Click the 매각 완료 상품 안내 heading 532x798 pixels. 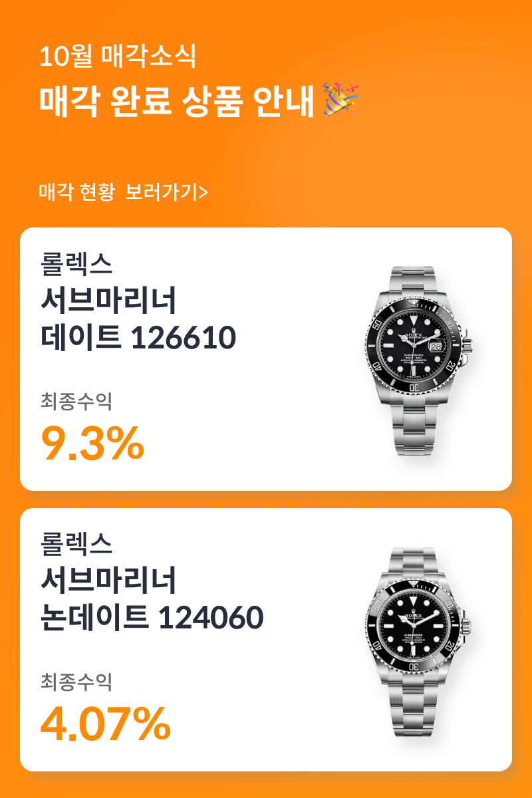pyautogui.click(x=176, y=100)
